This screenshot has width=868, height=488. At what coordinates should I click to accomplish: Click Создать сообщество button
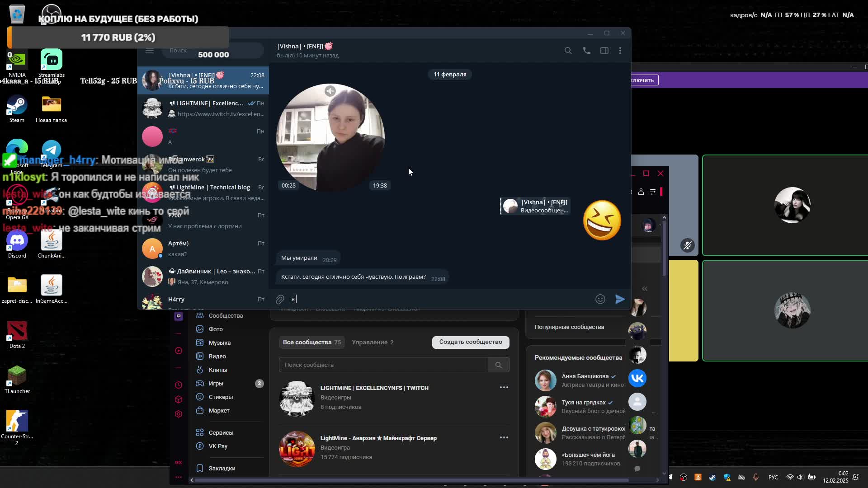tap(471, 342)
